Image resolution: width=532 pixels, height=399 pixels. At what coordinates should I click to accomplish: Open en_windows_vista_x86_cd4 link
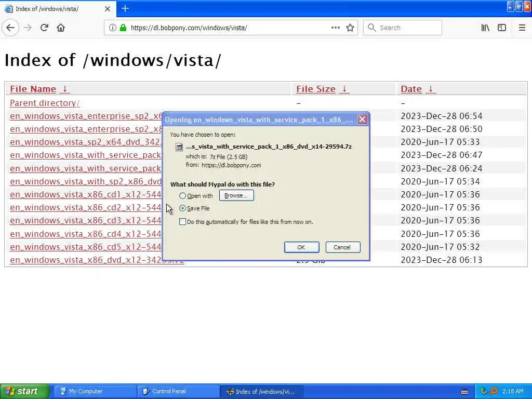86,234
